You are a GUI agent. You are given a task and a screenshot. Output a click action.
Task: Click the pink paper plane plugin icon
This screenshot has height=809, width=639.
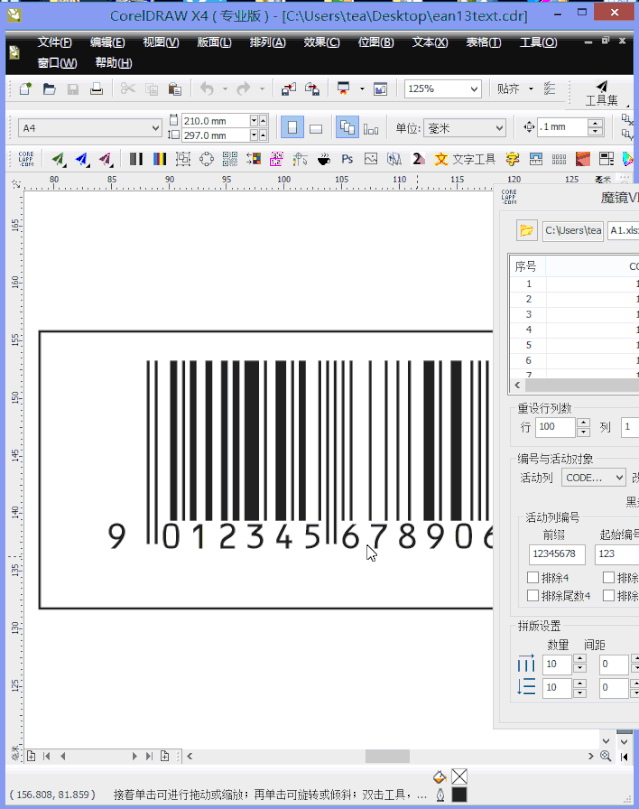[106, 159]
